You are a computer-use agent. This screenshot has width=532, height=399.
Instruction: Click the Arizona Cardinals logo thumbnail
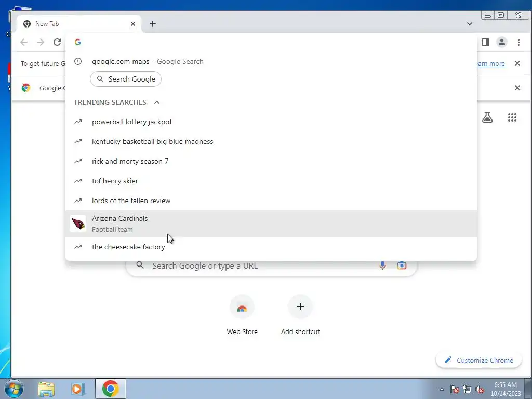pyautogui.click(x=78, y=223)
